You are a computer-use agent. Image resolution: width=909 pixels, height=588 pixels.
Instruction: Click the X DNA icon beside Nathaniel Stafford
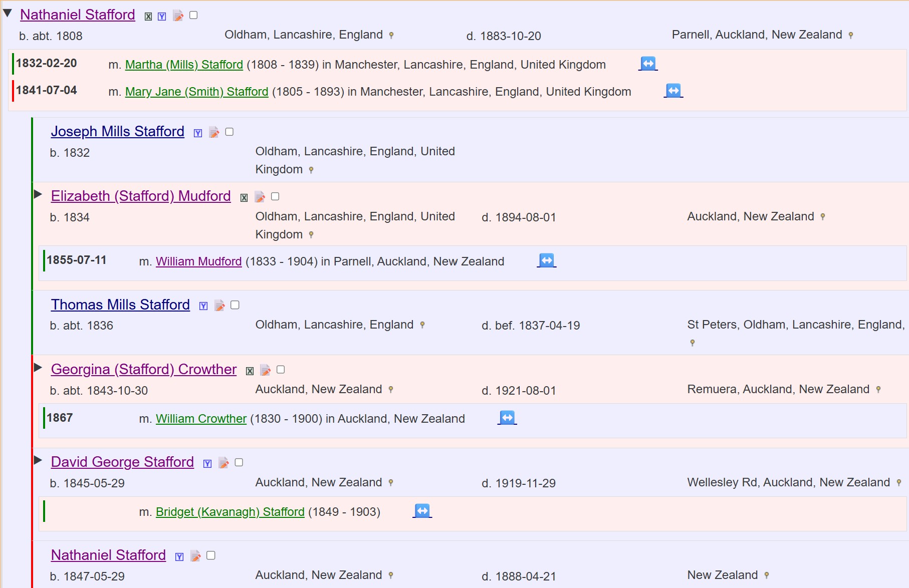148,17
